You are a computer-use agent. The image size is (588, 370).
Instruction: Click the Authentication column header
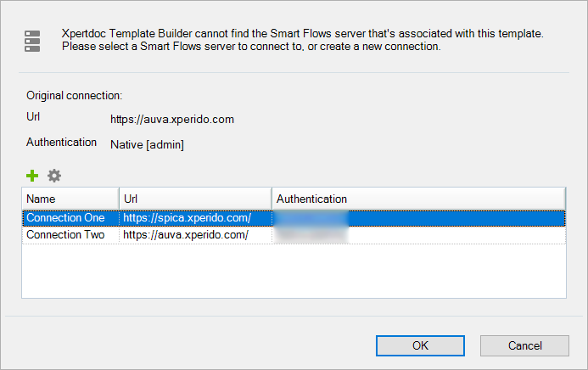click(x=418, y=199)
